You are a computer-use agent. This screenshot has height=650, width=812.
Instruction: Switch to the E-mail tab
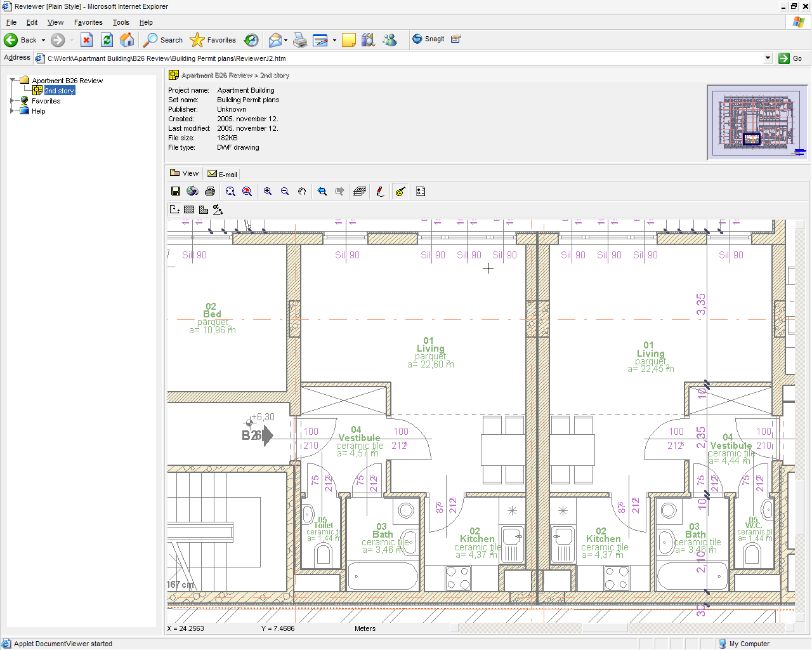coord(222,174)
